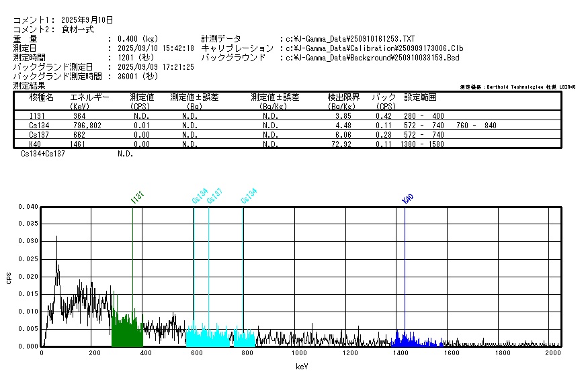Screen dimensions: 588x376
Task: Click the Cs134 nuclide name in table
Action: click(x=31, y=125)
